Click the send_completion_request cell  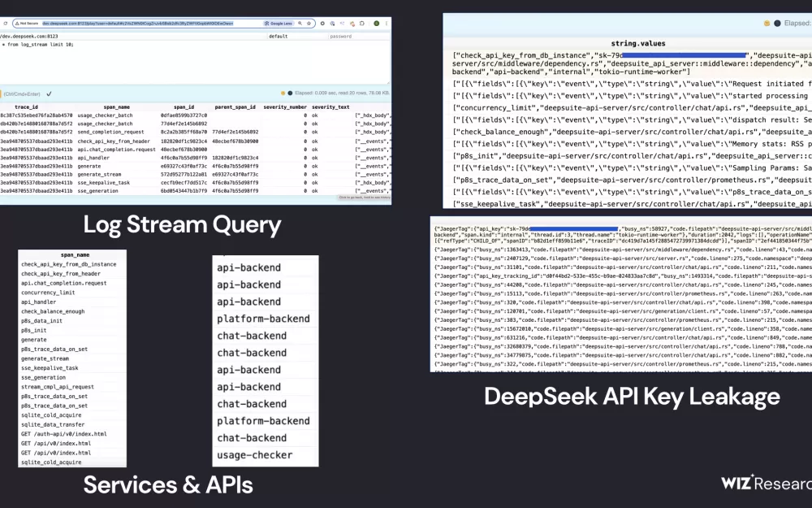pos(110,132)
